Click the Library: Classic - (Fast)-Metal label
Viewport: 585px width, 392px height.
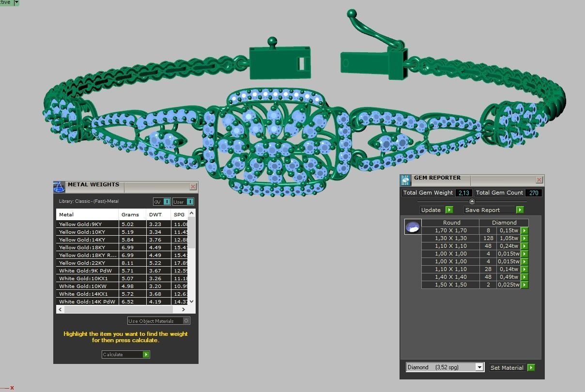(x=89, y=201)
